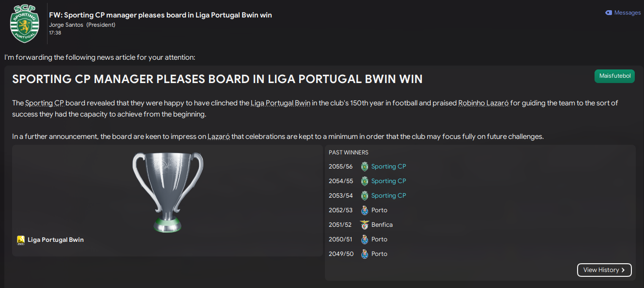Screen dimensions: 644x288
Task: Select Benfica name in past winners list
Action: coord(382,225)
